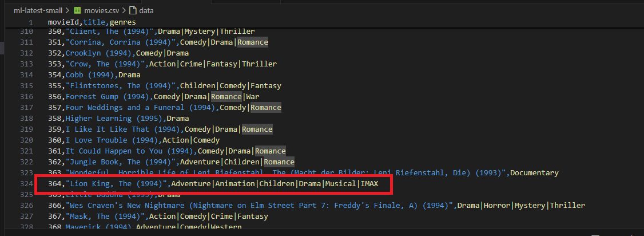
Task: Click the title "Mask, The (1994)"
Action: (x=105, y=217)
